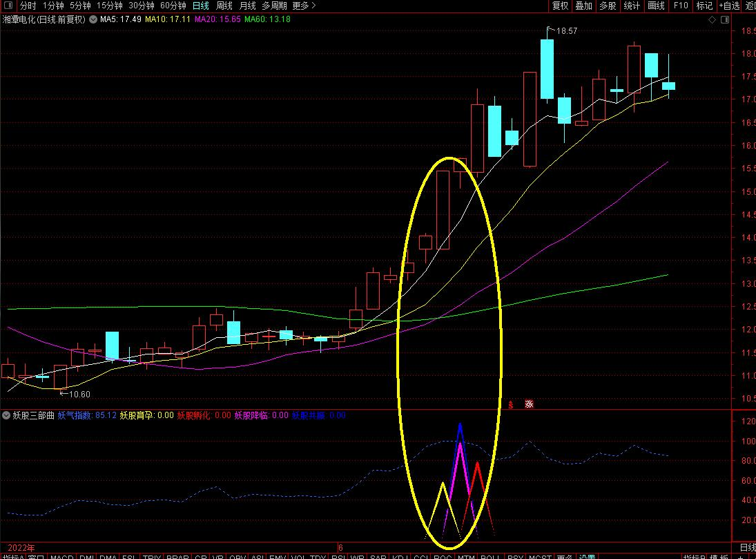The height and width of the screenshot is (559, 756).
Task: Click the red 涨 marker icon
Action: pyautogui.click(x=529, y=404)
